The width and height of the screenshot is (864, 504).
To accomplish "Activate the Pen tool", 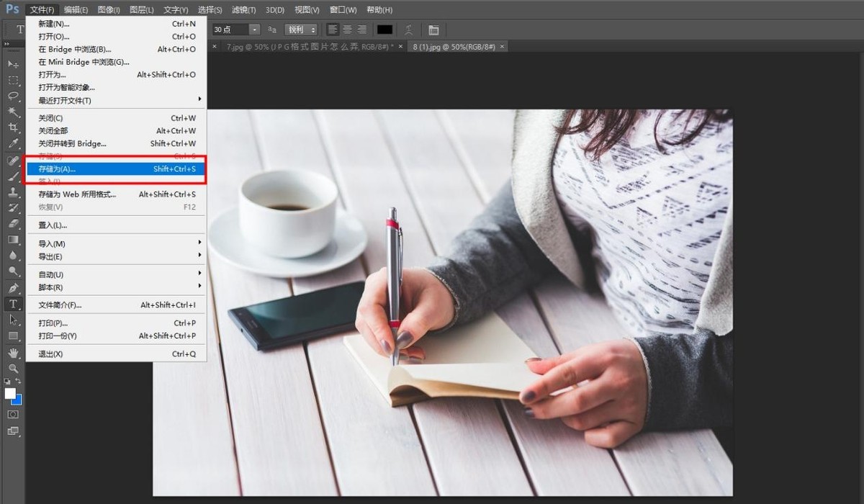I will [13, 288].
